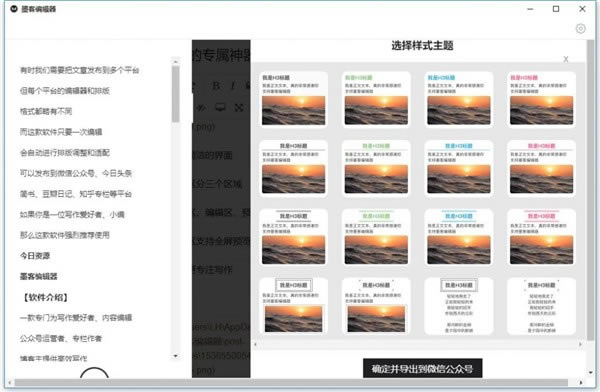This screenshot has width=600, height=392.
Task: Choose boxed-title theme with sunset, bottom row
Action: coord(293,306)
